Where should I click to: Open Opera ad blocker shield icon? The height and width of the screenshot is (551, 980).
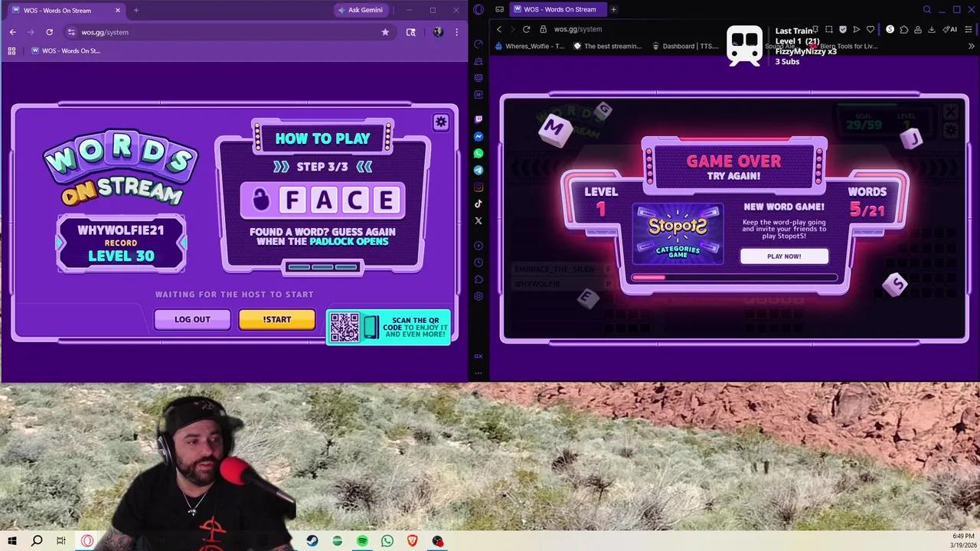click(x=843, y=29)
